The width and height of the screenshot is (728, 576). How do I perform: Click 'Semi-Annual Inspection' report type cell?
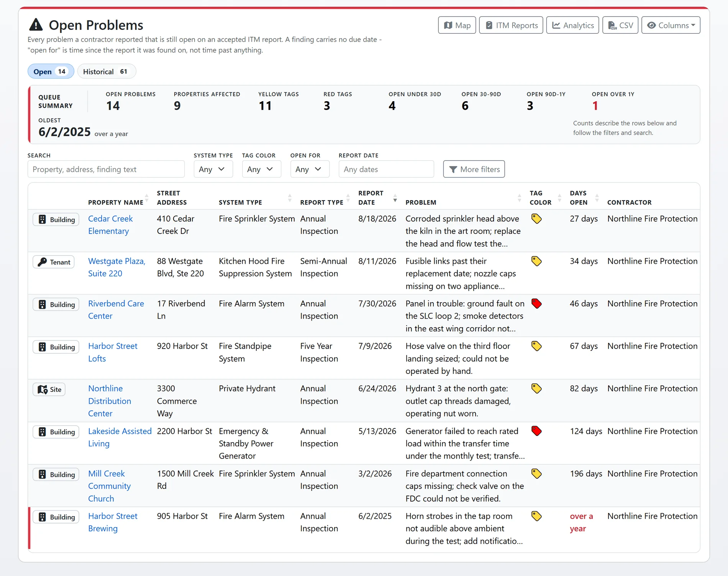click(324, 267)
